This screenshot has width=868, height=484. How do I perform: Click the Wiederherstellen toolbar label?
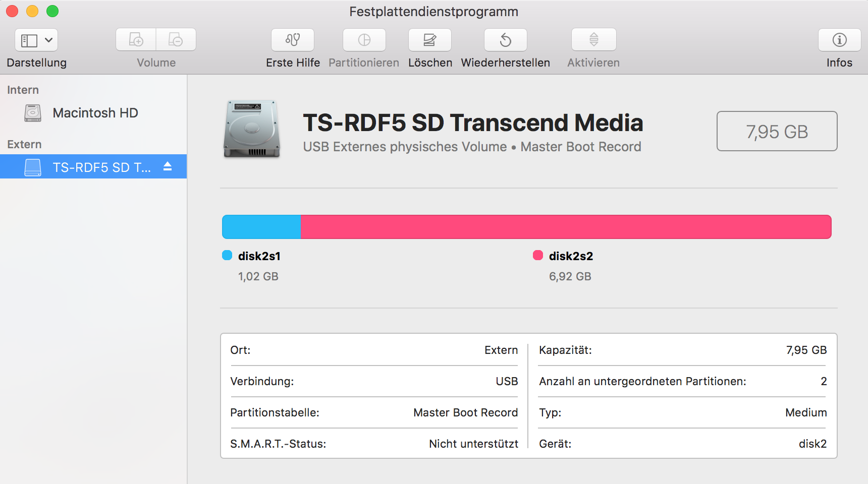pos(506,63)
